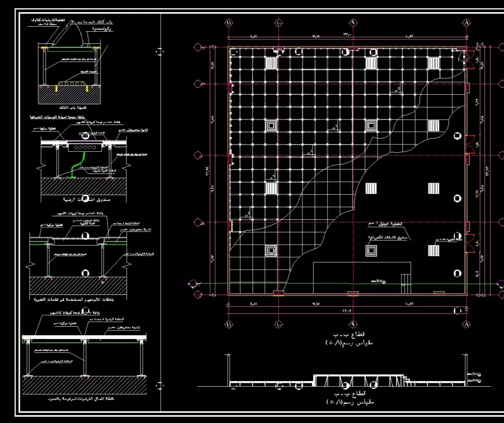Select grid bubble ٨ below the floor plan
The width and height of the screenshot is (504, 423).
(466, 324)
